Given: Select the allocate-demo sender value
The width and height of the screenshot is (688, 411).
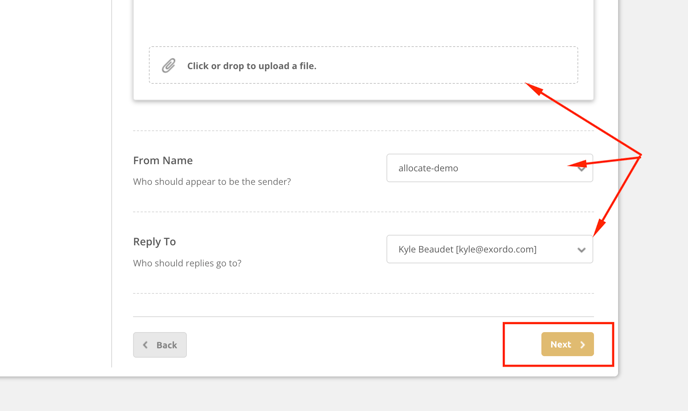Looking at the screenshot, I should (x=428, y=168).
